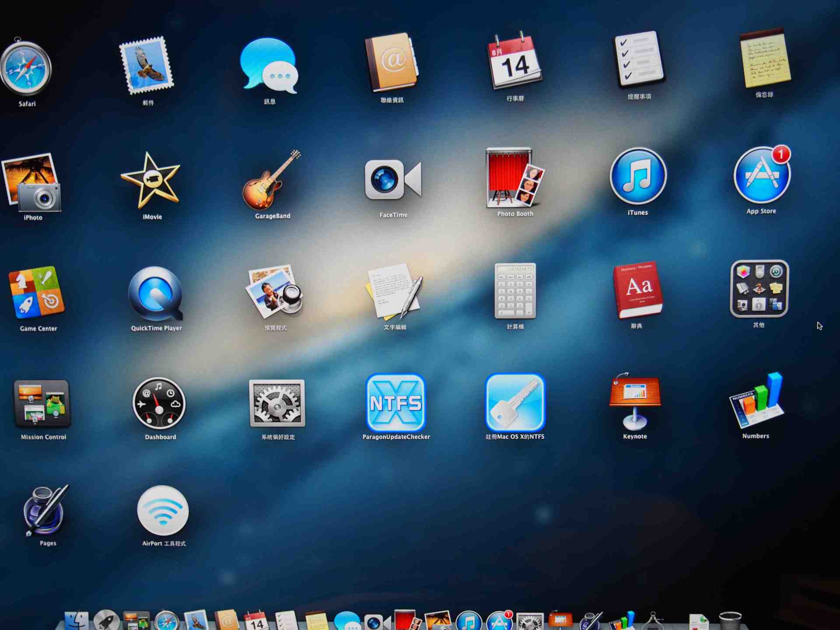
Task: Open App Store with the update badge in grid
Action: point(762,176)
